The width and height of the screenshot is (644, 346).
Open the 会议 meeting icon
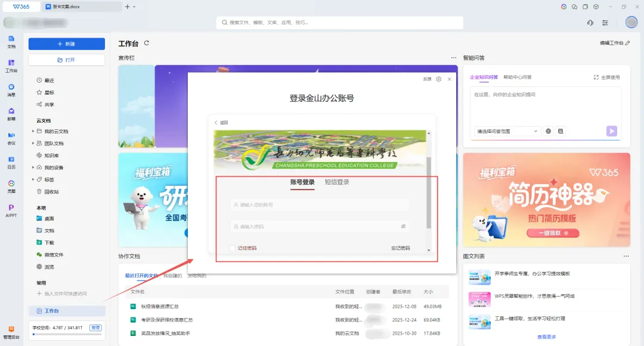[11, 138]
